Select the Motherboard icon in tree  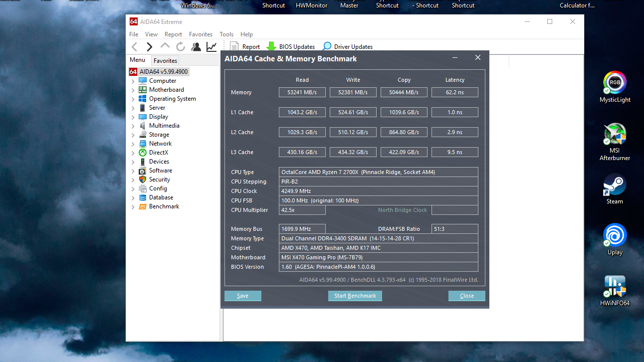143,90
